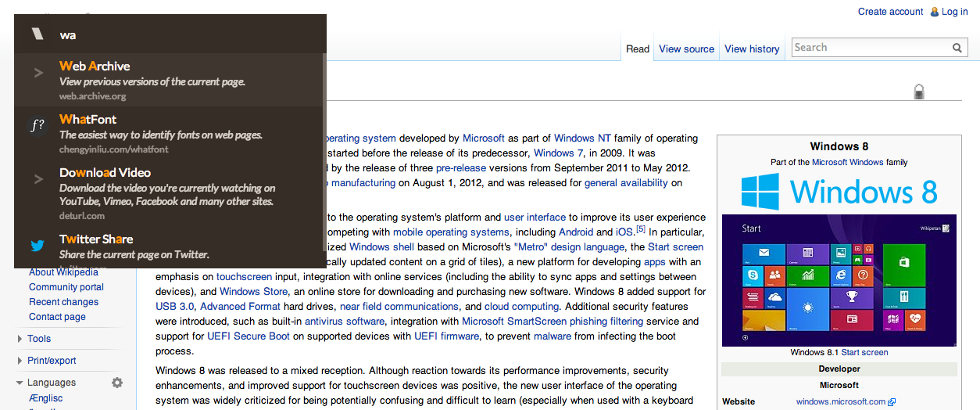This screenshot has height=410, width=980.
Task: Click the Download Video arrow icon
Action: point(38,179)
